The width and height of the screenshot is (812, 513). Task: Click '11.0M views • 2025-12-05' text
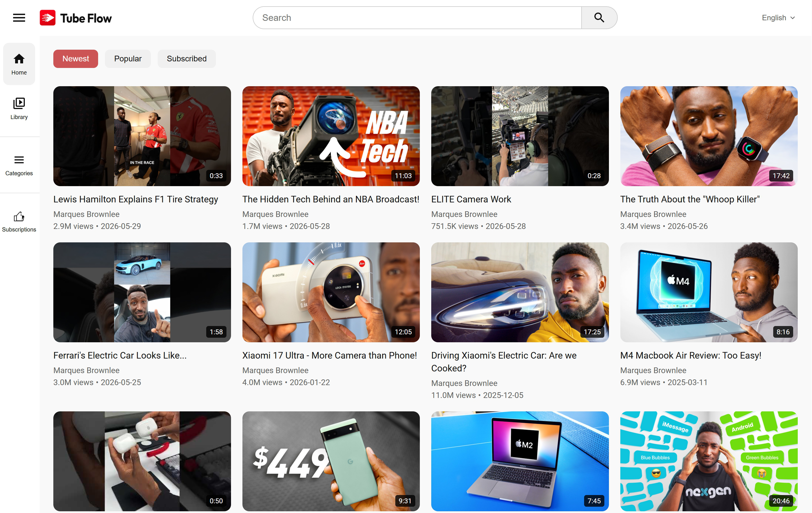pos(477,395)
